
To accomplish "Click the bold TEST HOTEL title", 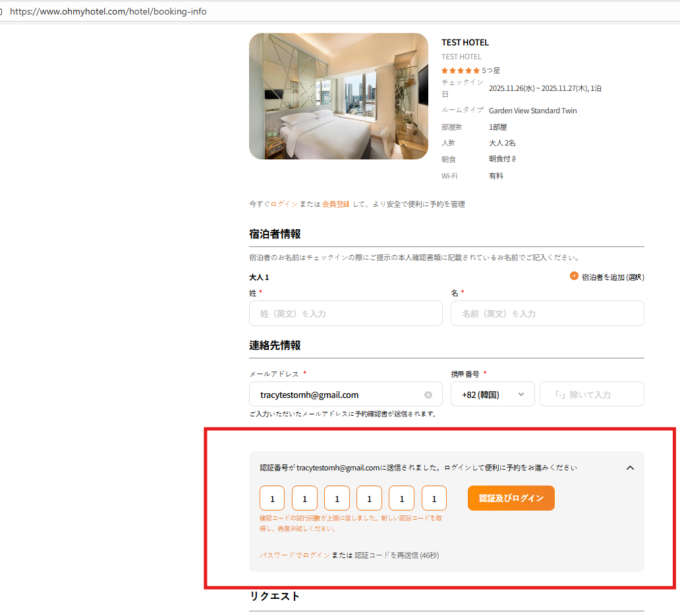I will (x=465, y=42).
